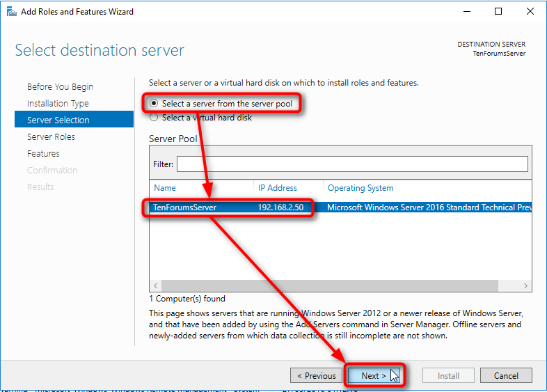Cancel the wizard
Viewport: 547px width, 392px height.
point(506,375)
